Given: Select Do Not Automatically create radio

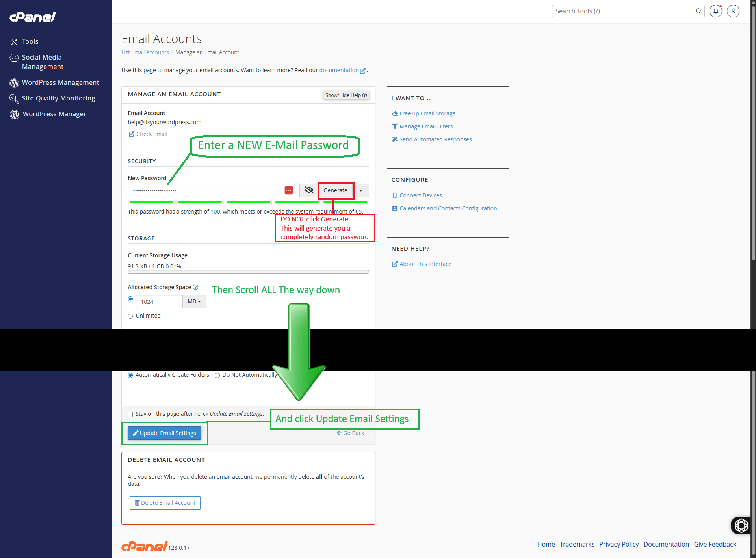Looking at the screenshot, I should click(217, 375).
